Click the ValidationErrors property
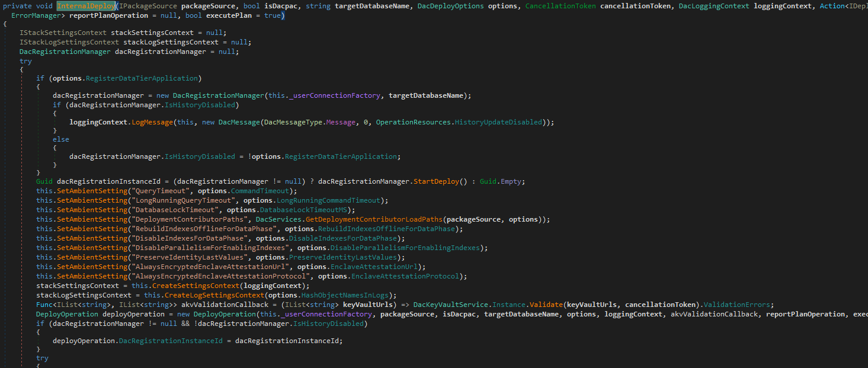868x368 pixels. (x=735, y=305)
